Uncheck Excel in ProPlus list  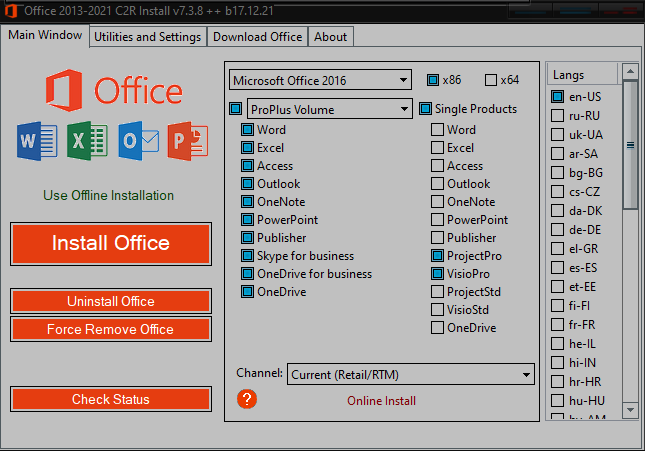(247, 148)
